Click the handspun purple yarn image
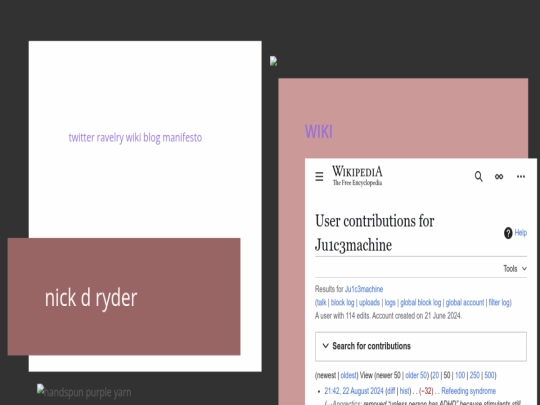 pos(84,392)
